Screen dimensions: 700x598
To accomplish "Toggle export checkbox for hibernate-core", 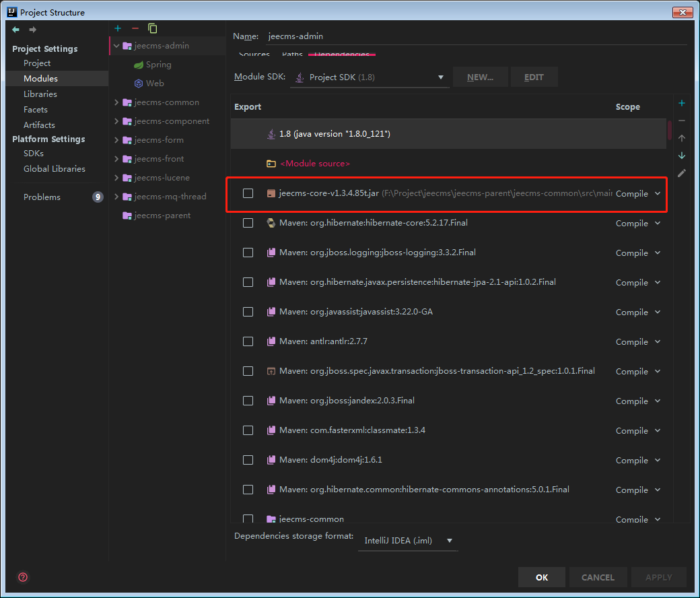I will pyautogui.click(x=248, y=223).
